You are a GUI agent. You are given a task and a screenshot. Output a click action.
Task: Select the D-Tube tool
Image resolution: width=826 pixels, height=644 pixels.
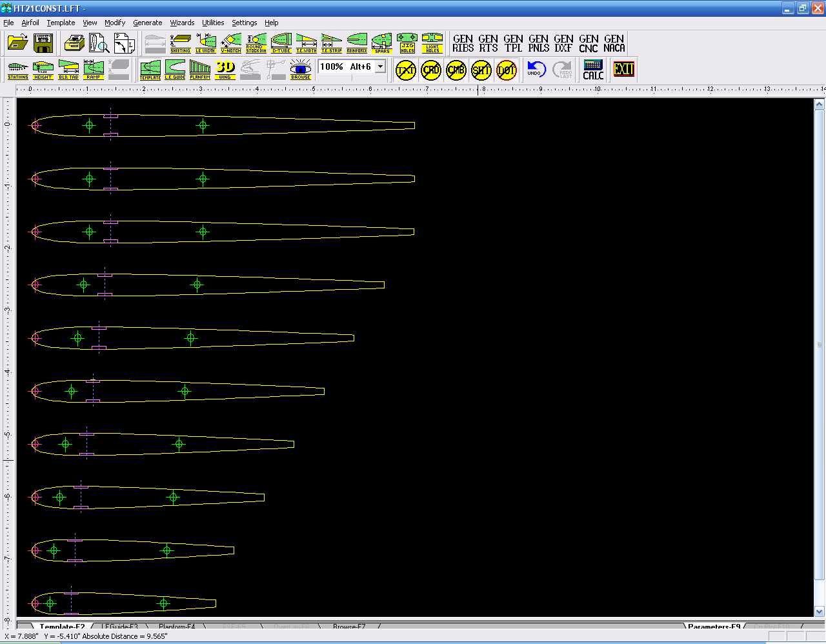[x=281, y=43]
